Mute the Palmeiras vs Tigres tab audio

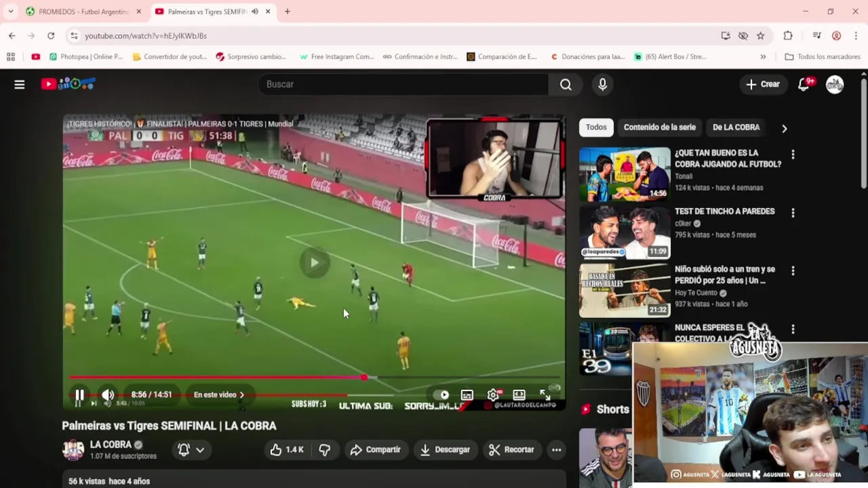tap(254, 12)
